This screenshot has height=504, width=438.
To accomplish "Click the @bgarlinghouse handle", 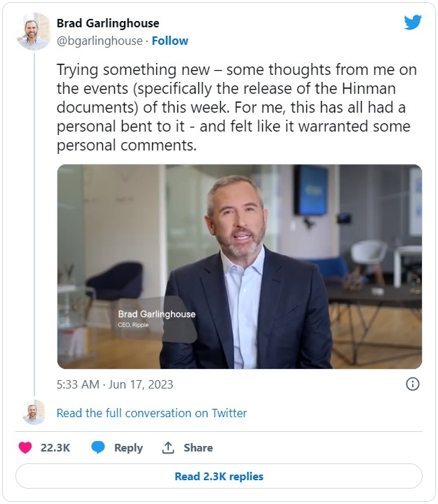I will (x=100, y=41).
